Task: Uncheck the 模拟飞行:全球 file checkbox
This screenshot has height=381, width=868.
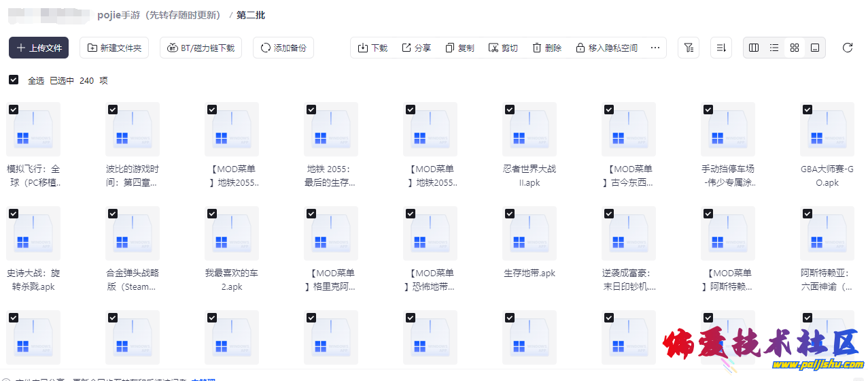Action: pyautogui.click(x=14, y=110)
